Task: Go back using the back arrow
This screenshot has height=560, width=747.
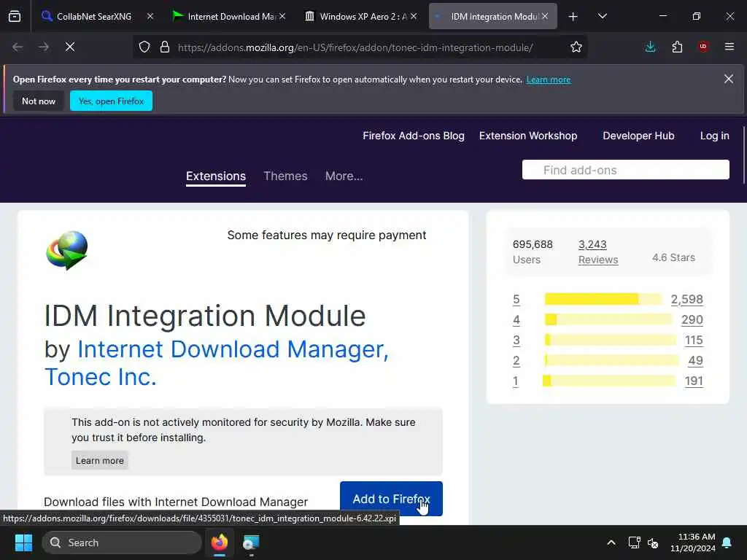Action: (18, 47)
